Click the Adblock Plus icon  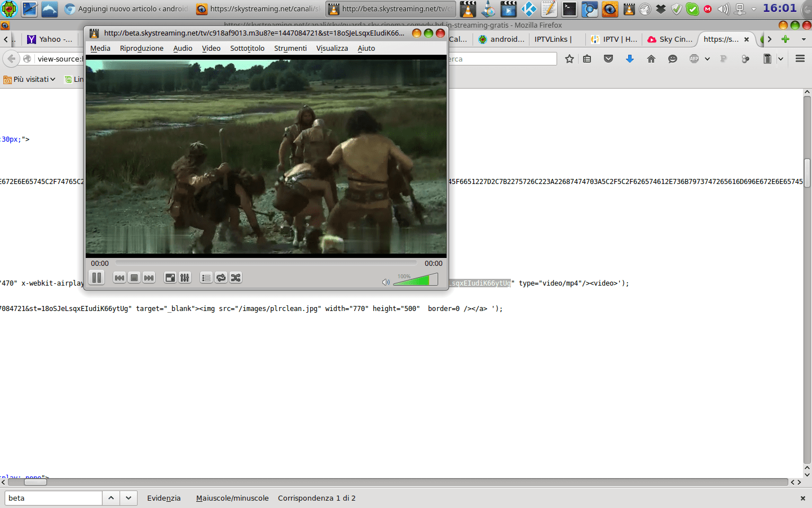(694, 59)
